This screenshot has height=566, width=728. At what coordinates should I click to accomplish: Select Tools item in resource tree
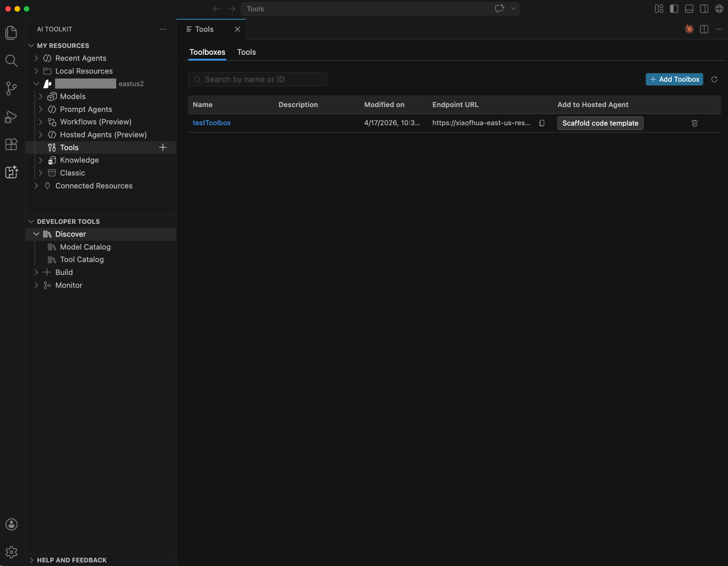(101, 147)
